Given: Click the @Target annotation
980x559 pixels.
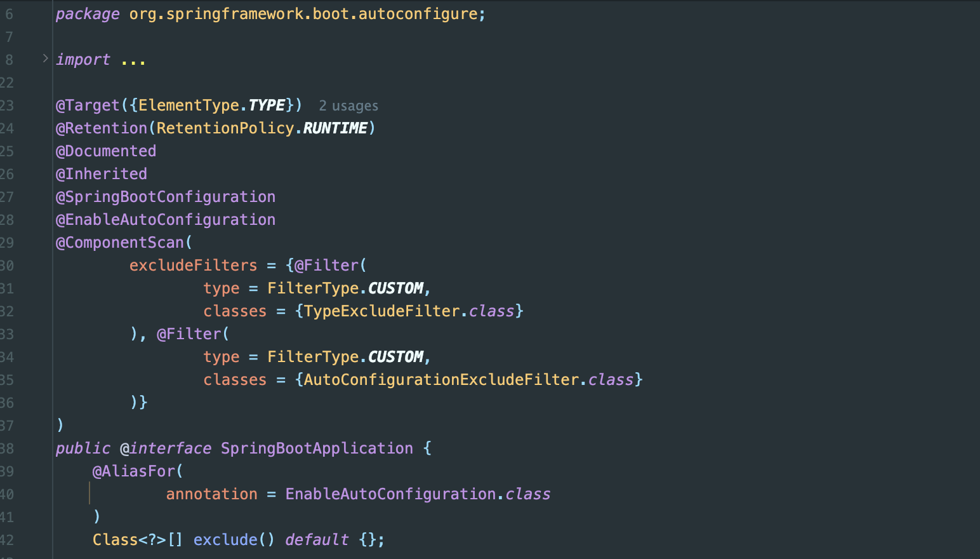Looking at the screenshot, I should [x=88, y=105].
